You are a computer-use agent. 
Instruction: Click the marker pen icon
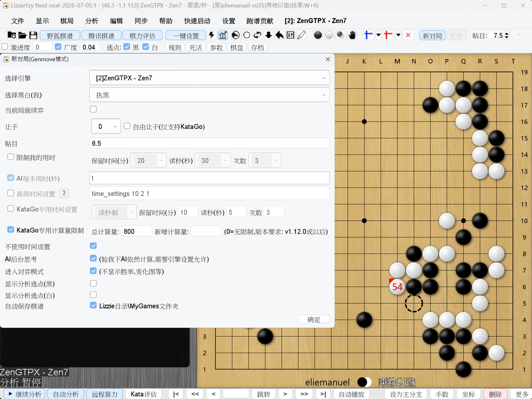click(x=302, y=35)
